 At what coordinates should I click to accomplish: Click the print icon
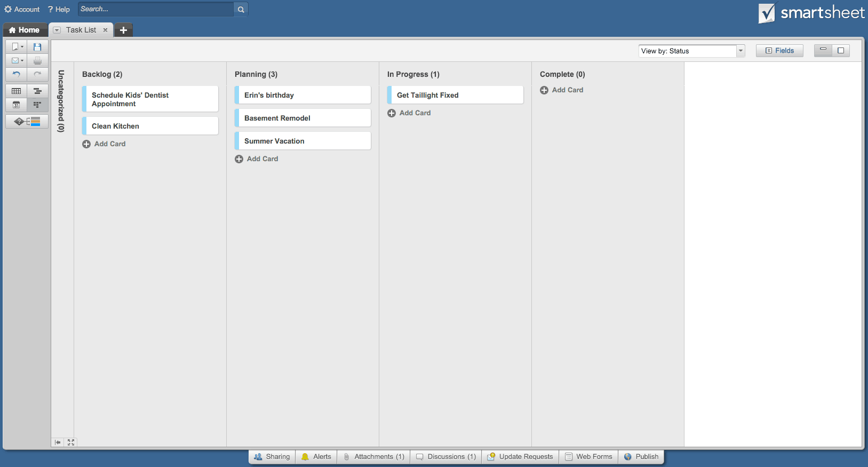tap(37, 61)
